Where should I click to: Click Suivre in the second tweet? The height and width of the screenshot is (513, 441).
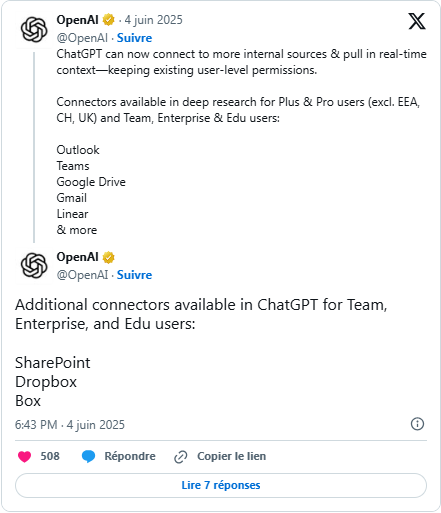[134, 275]
